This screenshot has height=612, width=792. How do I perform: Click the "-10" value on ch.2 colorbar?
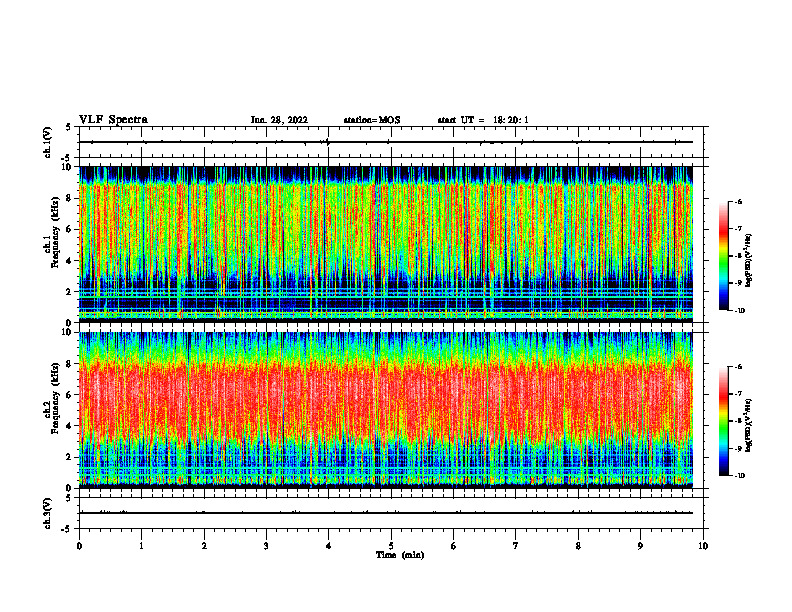[x=739, y=475]
